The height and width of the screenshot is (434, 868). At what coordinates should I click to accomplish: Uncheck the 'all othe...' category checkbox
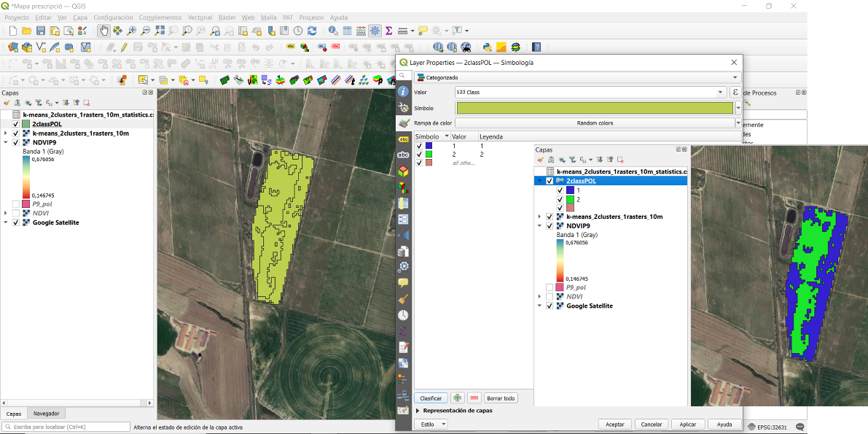[x=419, y=163]
